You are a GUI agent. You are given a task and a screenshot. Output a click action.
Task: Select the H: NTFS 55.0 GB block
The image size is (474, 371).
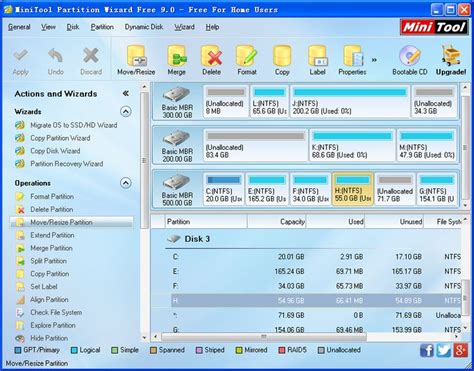pos(353,189)
